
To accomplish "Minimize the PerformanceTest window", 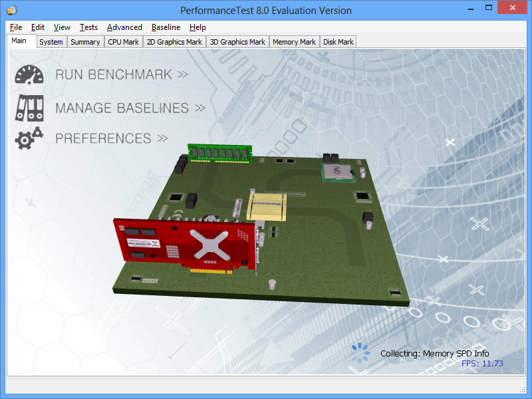I will [x=471, y=8].
